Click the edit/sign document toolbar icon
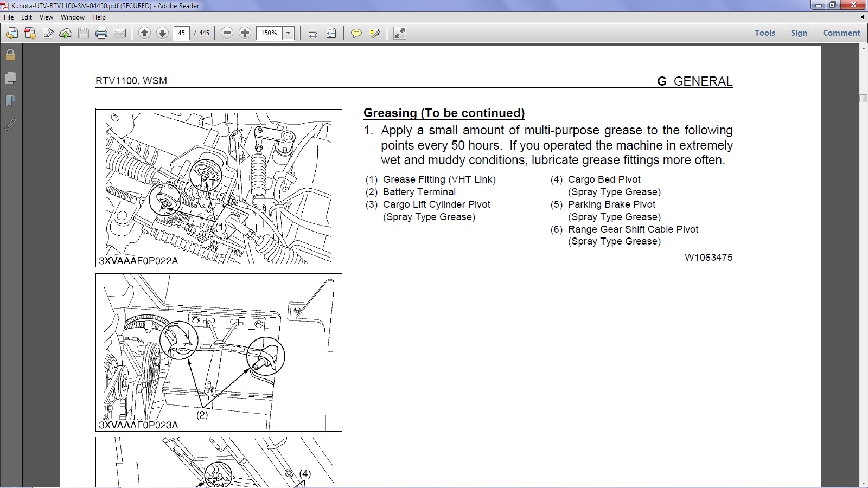This screenshot has width=868, height=488. (48, 34)
